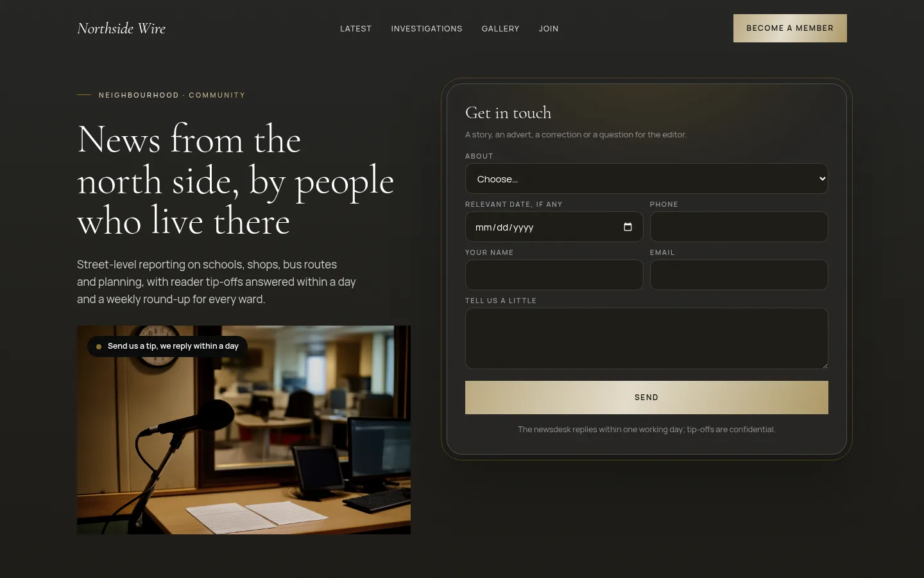Click the Relevant date field

(554, 227)
